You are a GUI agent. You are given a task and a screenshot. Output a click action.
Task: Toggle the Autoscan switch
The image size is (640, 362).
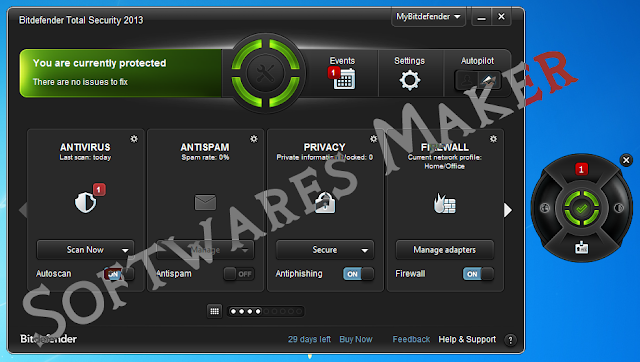pyautogui.click(x=118, y=274)
